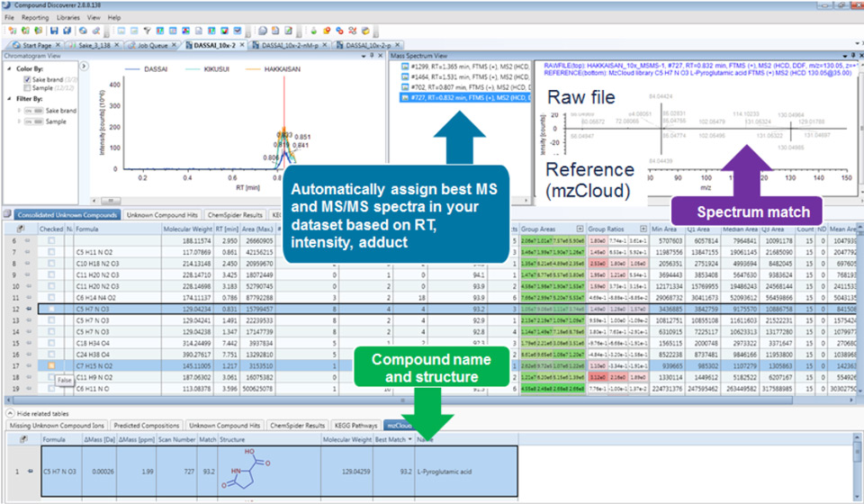Click the green flask toolbar icon

click(313, 31)
